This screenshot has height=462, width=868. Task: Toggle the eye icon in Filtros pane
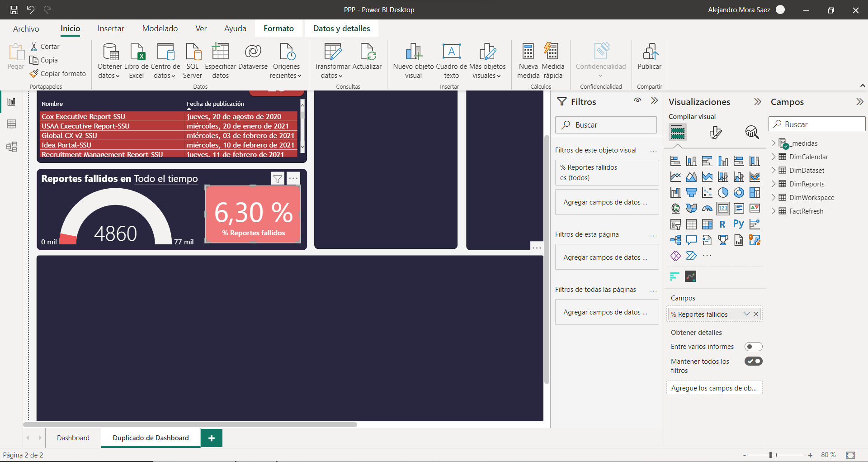[637, 100]
